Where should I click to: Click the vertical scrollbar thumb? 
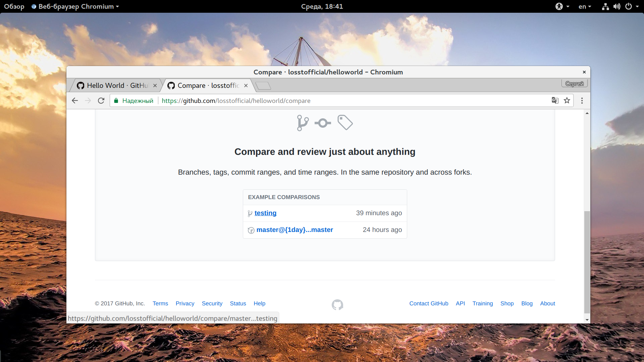point(587,262)
